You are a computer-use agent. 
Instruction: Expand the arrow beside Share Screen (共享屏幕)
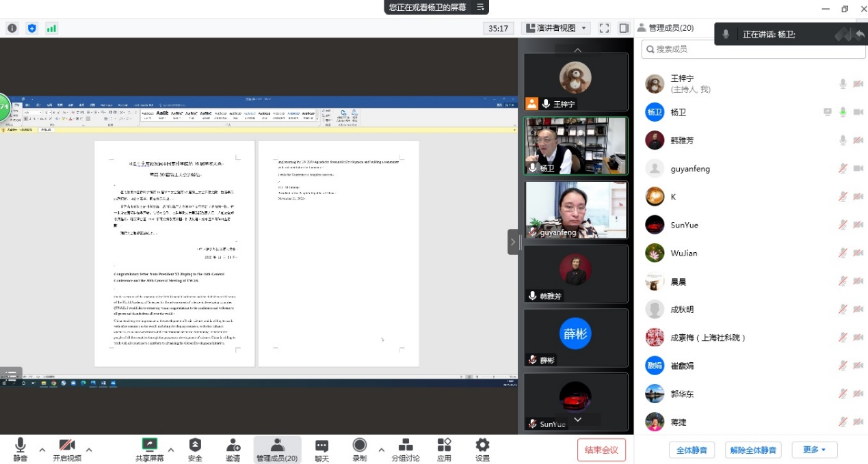pyautogui.click(x=171, y=450)
